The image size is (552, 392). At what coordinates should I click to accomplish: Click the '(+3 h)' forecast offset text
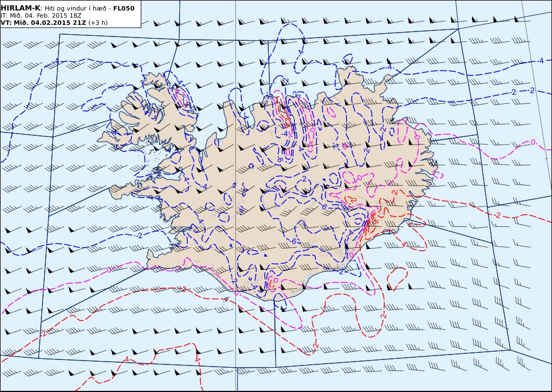pyautogui.click(x=98, y=23)
